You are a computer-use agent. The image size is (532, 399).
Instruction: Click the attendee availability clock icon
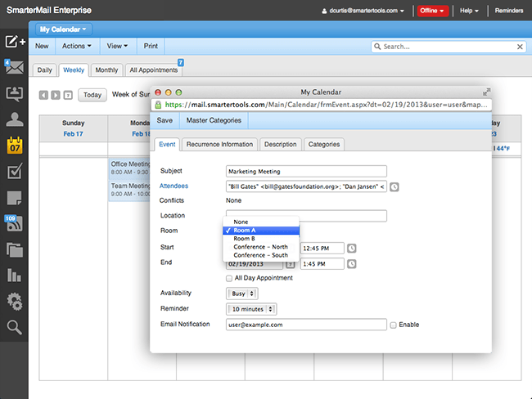point(394,186)
